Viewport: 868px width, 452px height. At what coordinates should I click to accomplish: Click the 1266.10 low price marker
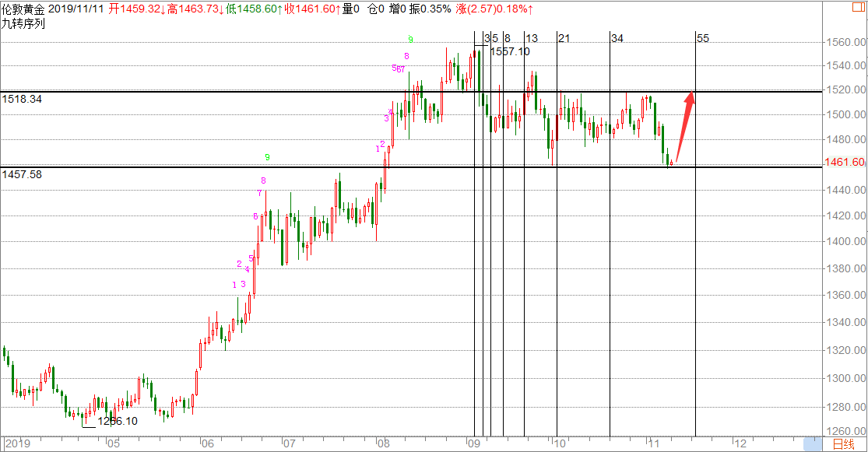tap(118, 421)
